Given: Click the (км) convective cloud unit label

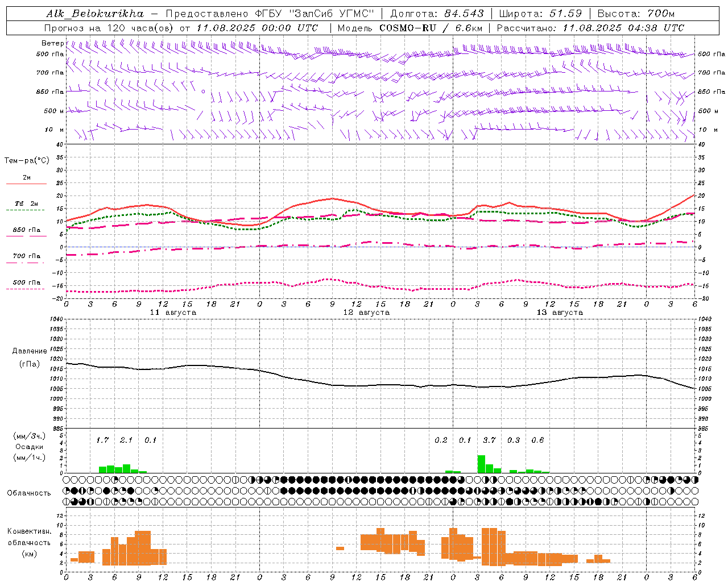Looking at the screenshot, I should pyautogui.click(x=29, y=554).
